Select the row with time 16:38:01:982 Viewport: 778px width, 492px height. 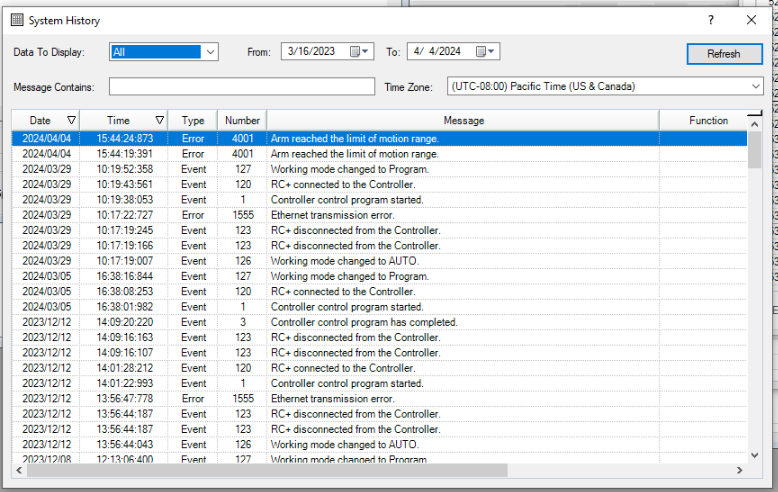click(x=380, y=307)
